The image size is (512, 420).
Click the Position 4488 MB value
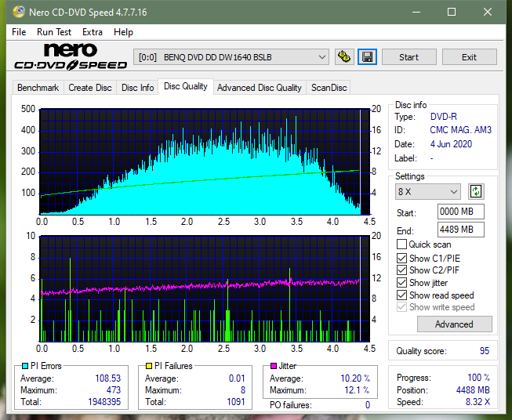pos(473,390)
